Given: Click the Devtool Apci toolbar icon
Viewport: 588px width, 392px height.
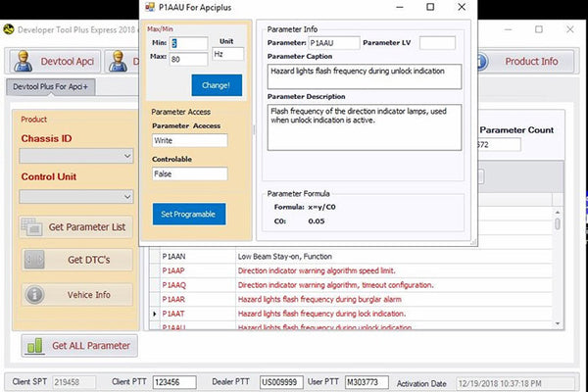Looking at the screenshot, I should [x=24, y=62].
